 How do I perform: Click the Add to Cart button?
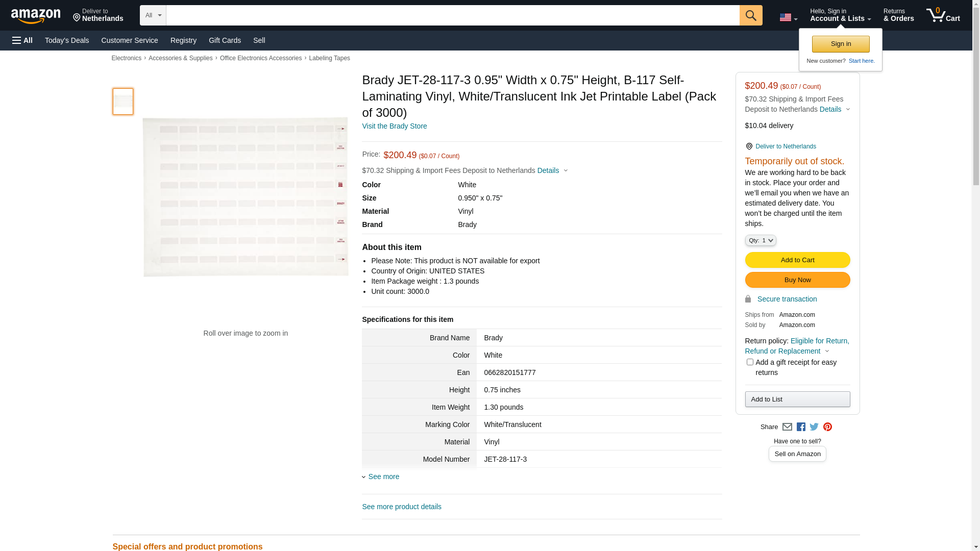pyautogui.click(x=797, y=260)
